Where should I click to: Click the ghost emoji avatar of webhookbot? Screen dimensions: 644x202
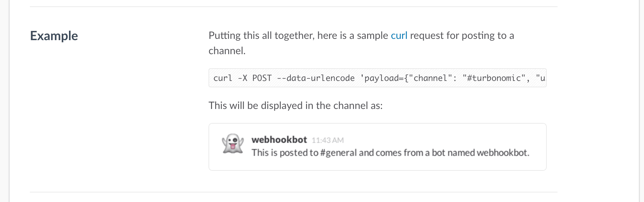point(233,144)
